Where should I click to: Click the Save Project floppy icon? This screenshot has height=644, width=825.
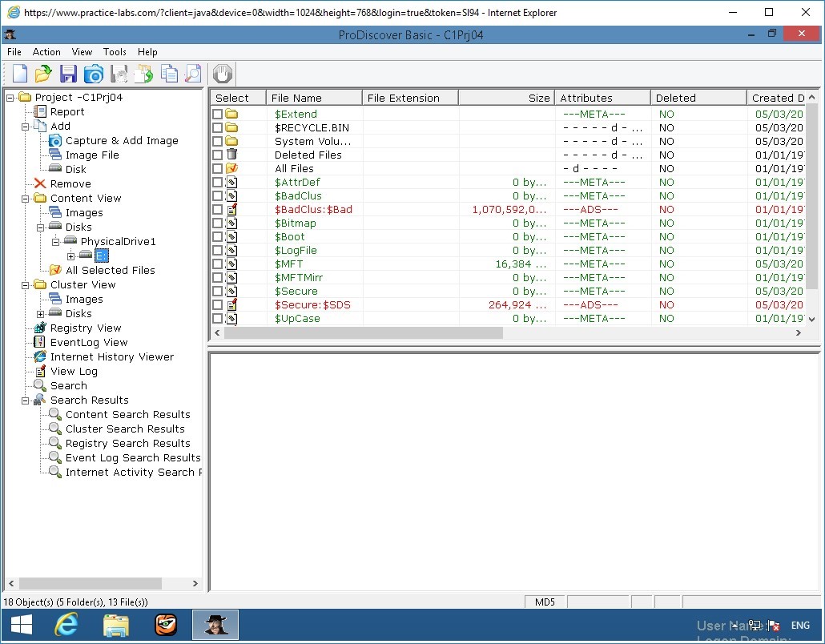pos(68,74)
